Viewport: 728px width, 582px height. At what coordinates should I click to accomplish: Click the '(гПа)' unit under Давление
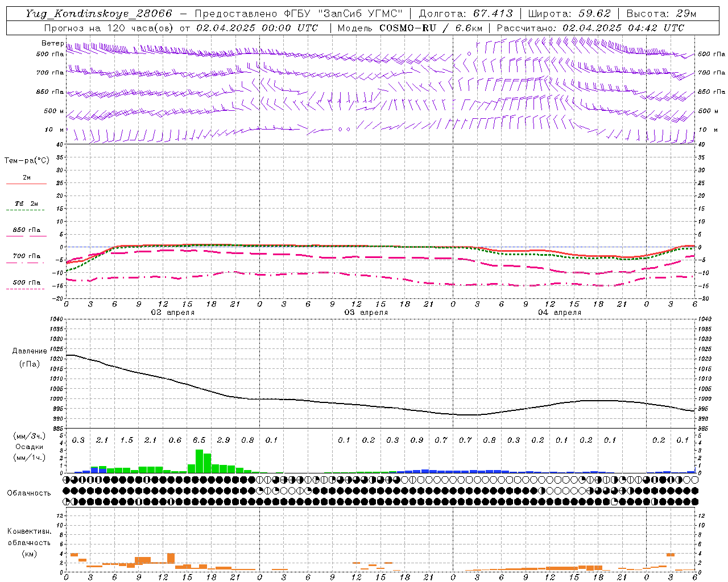(x=30, y=364)
